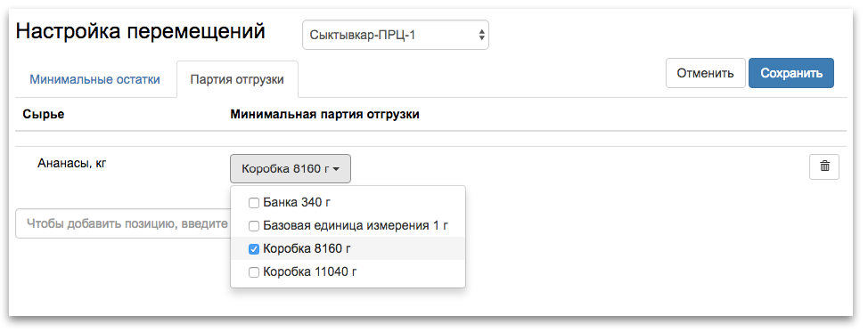Click the Банка 340 г option text
Screen dimensions: 868x332
pyautogui.click(x=297, y=203)
